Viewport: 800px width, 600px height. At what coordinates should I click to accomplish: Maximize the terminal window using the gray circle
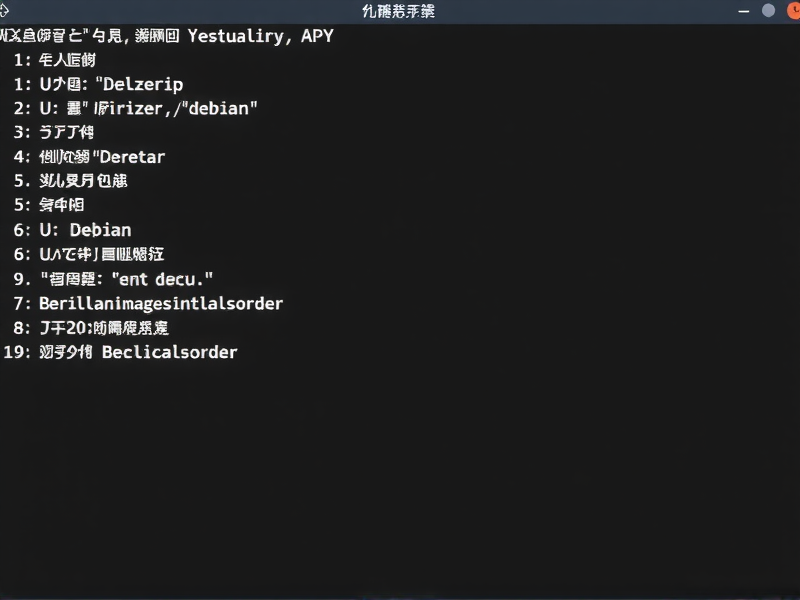[768, 11]
